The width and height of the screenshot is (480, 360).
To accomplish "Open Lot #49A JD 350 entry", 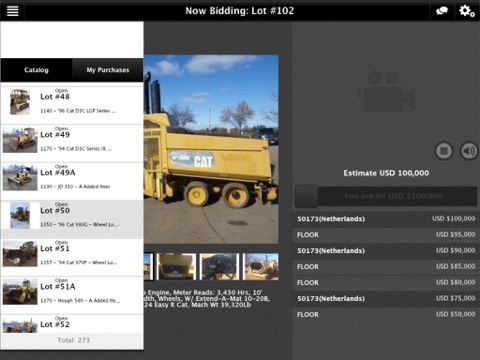I will (x=72, y=182).
